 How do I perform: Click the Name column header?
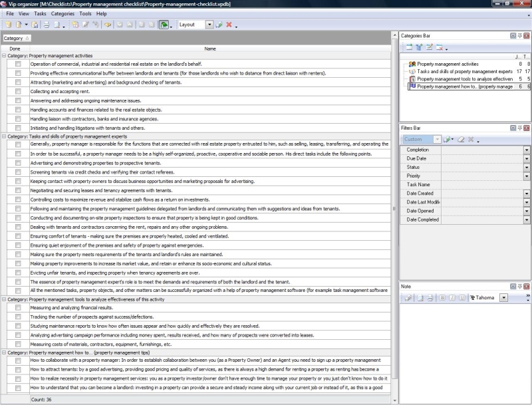tap(210, 49)
